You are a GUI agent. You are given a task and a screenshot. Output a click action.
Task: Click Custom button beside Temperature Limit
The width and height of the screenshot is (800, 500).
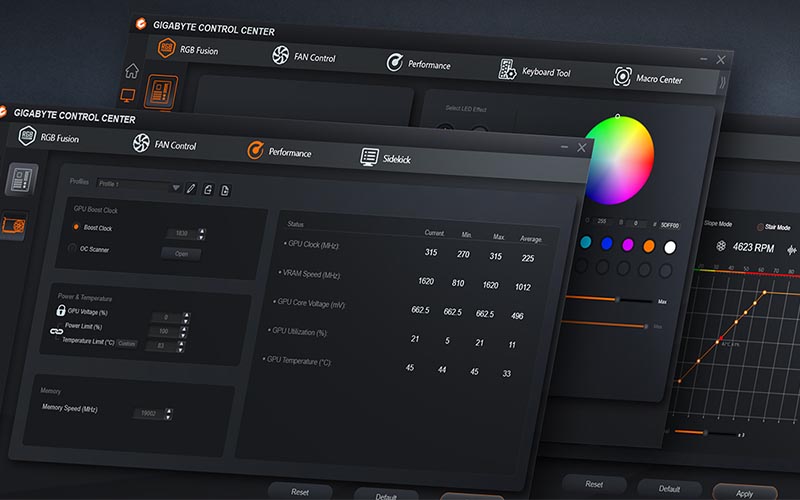pyautogui.click(x=127, y=343)
